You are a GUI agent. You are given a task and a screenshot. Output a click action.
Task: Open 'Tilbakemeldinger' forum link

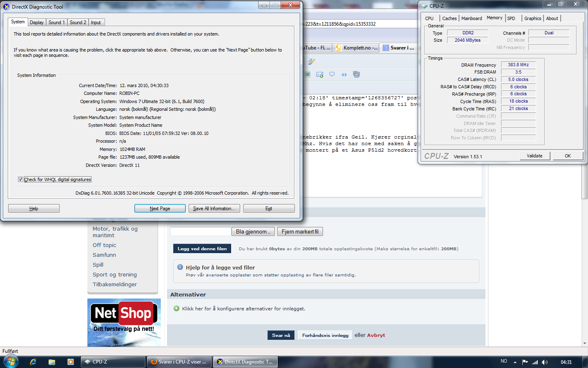pyautogui.click(x=115, y=285)
